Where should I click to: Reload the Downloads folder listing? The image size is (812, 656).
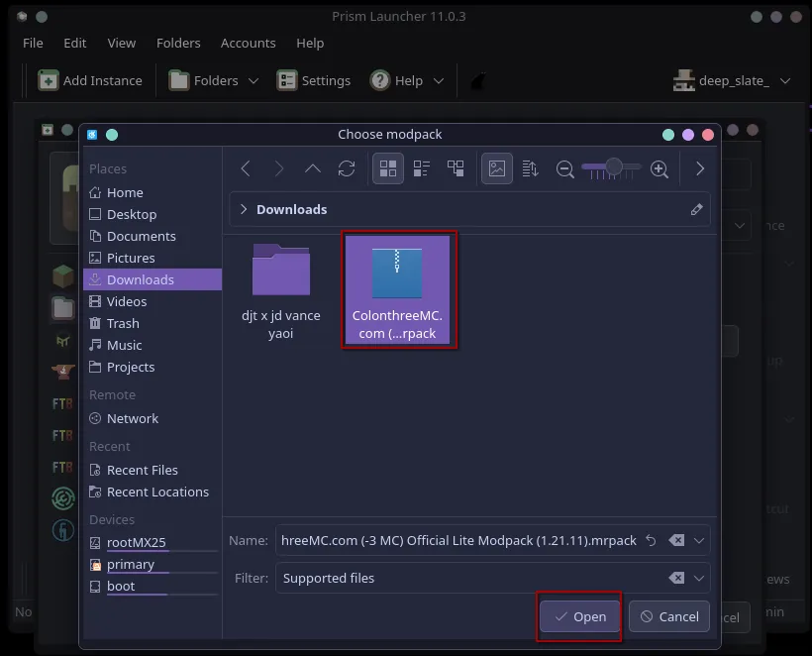347,168
